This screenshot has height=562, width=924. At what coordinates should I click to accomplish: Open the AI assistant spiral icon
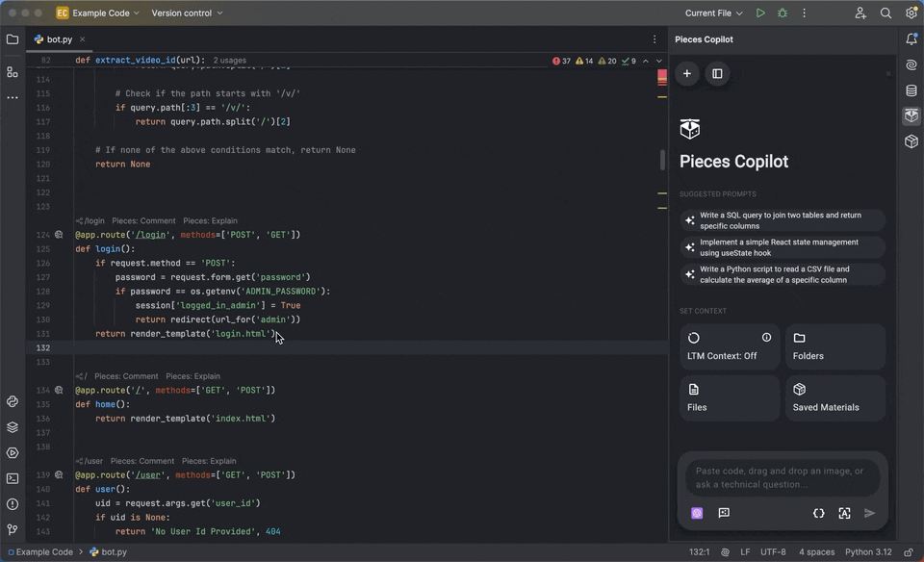[x=911, y=64]
